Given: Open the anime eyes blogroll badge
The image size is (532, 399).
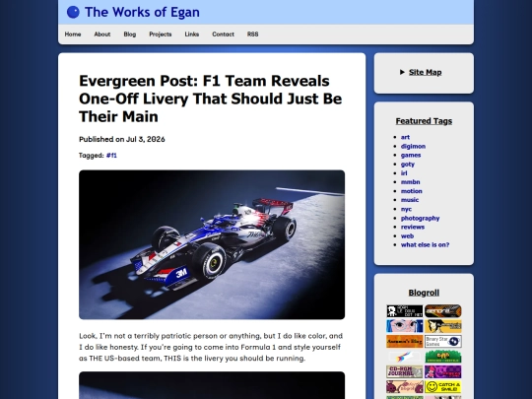Looking at the screenshot, I should 405,326.
